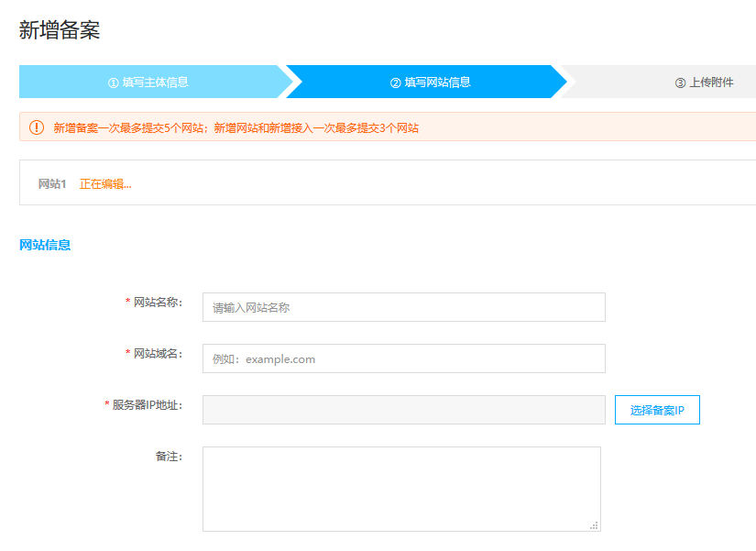Click the disabled 服务器IP地址 field
Screen dimensions: 756x551
click(403, 410)
